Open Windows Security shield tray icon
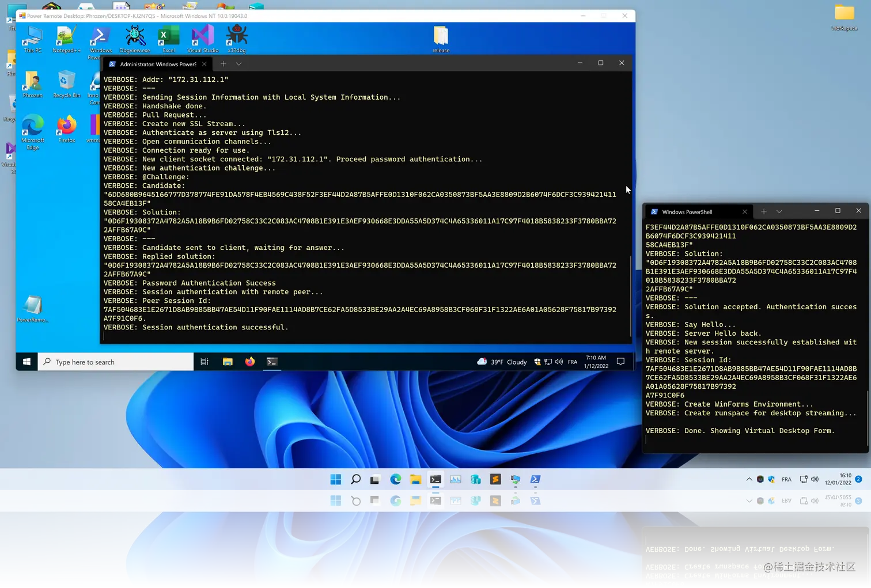 click(x=771, y=479)
